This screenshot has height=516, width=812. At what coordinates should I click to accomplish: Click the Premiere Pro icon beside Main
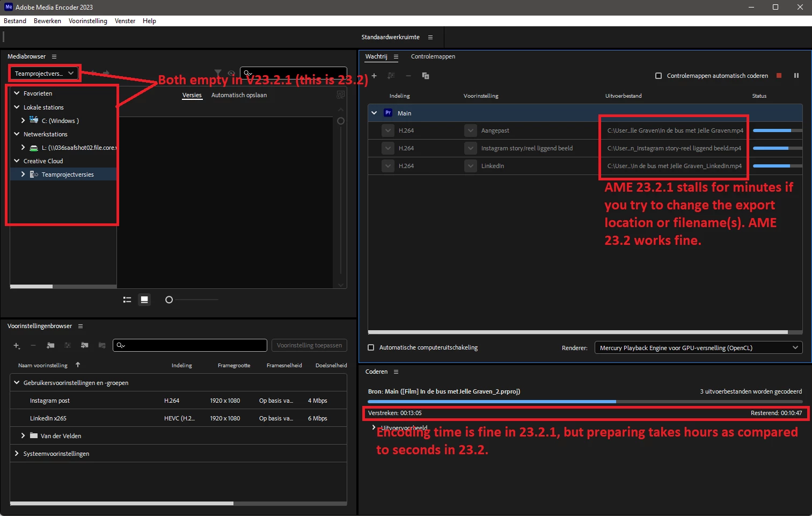click(388, 113)
